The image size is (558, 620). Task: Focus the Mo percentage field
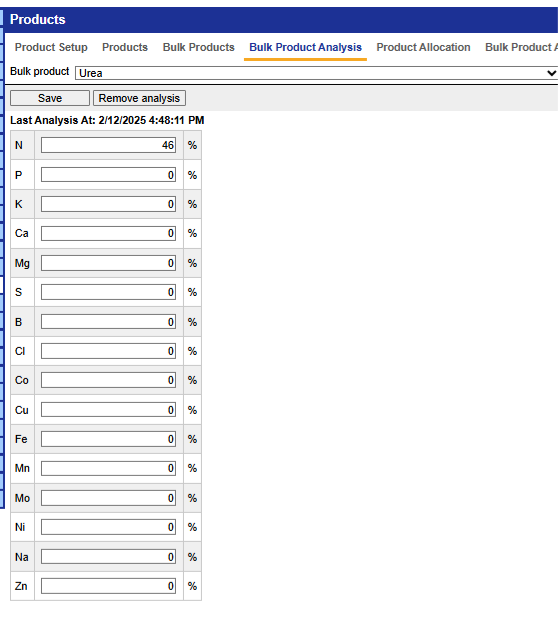click(x=108, y=498)
